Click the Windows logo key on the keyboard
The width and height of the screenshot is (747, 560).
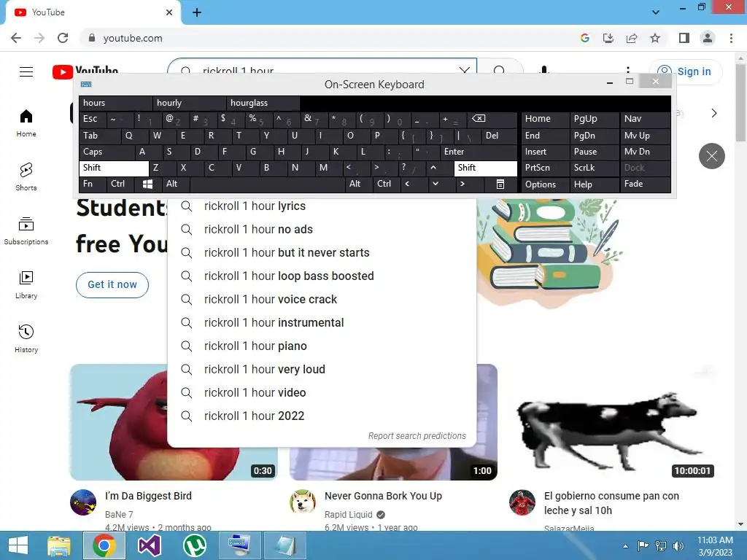tap(147, 184)
